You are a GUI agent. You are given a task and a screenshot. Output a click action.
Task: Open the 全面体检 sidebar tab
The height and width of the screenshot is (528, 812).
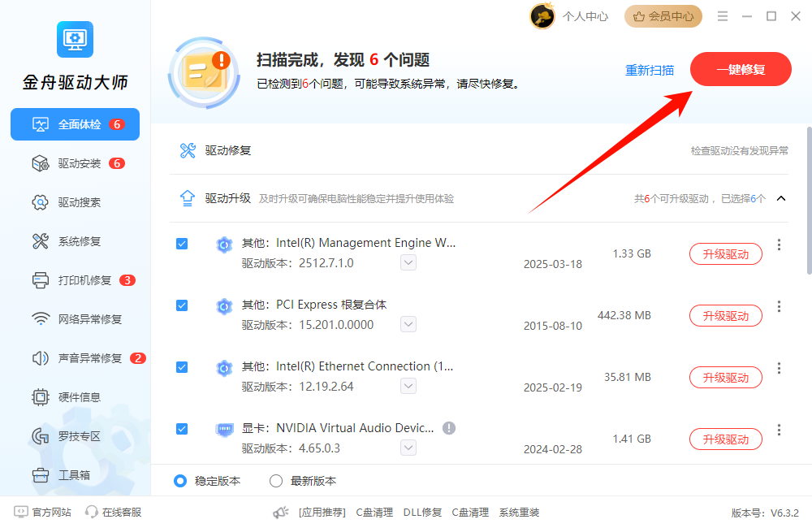click(x=75, y=124)
